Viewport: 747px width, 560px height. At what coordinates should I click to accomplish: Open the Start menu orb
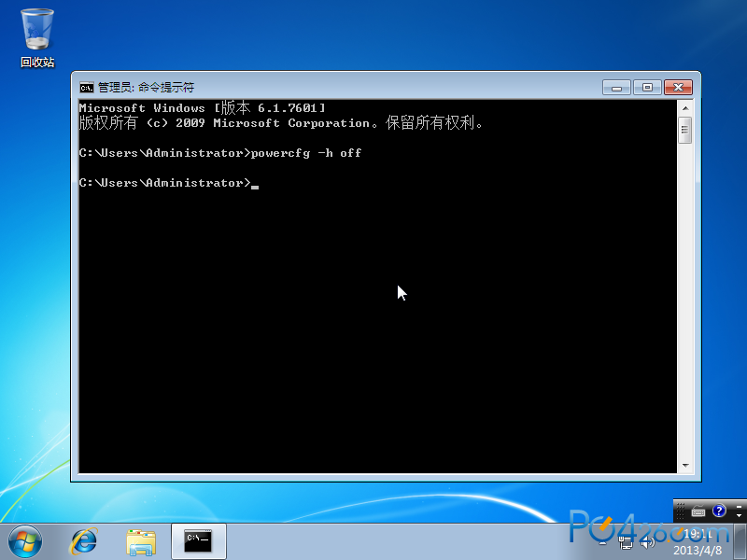(25, 542)
